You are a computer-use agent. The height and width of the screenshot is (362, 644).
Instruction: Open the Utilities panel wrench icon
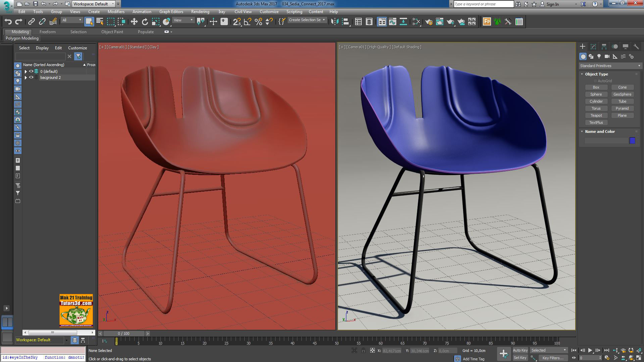pyautogui.click(x=636, y=47)
